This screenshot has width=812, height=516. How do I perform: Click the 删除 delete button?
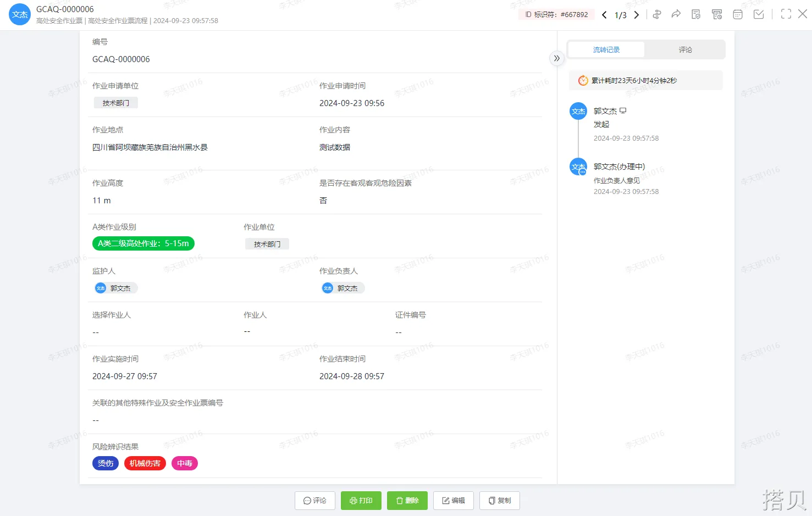click(407, 501)
